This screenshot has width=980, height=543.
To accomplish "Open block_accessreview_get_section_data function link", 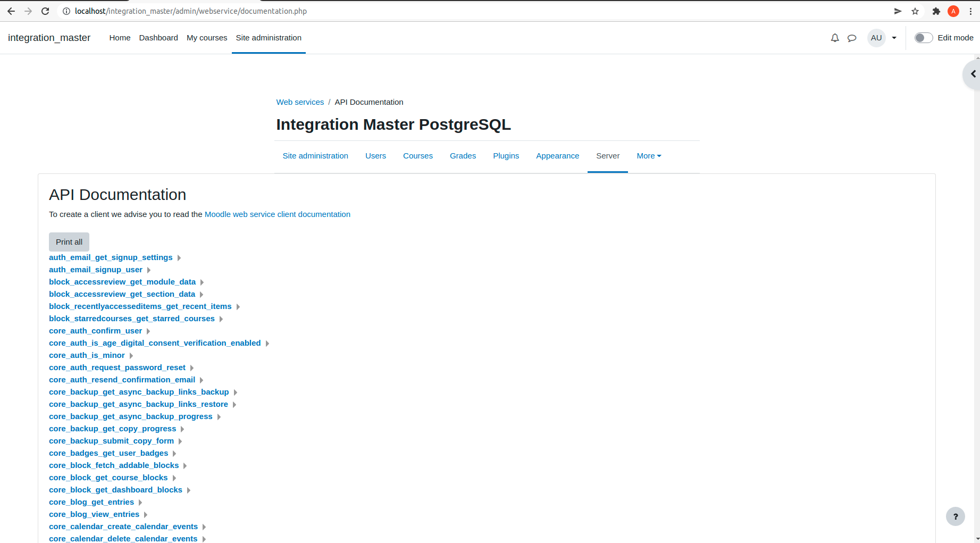I will pyautogui.click(x=122, y=294).
